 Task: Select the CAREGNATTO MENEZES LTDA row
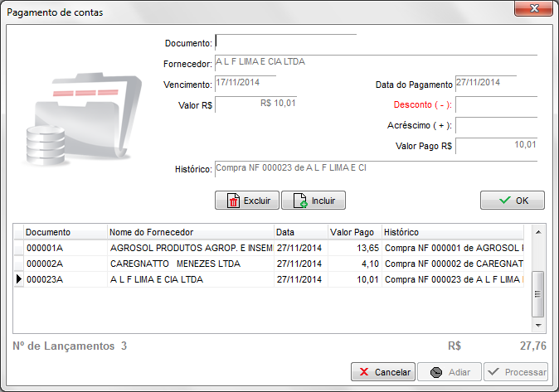coord(191,264)
